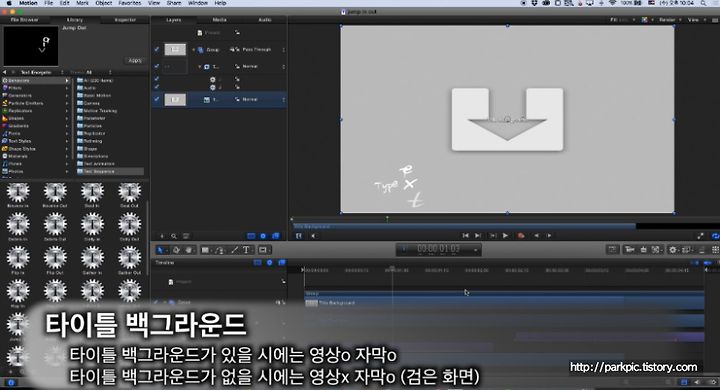Toggle show layers button below Layers list

click(x=251, y=236)
